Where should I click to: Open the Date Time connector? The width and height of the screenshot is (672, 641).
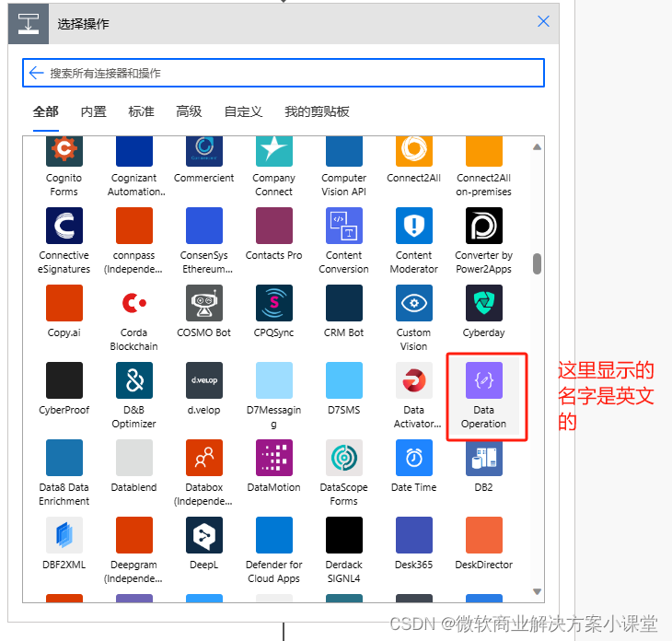point(414,458)
